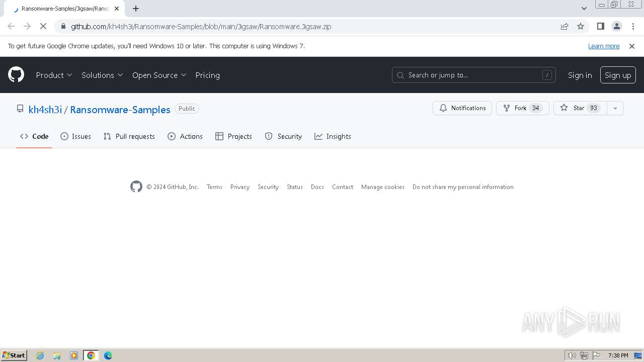Image resolution: width=644 pixels, height=362 pixels.
Task: Open the Privacy footer link
Action: 240,187
